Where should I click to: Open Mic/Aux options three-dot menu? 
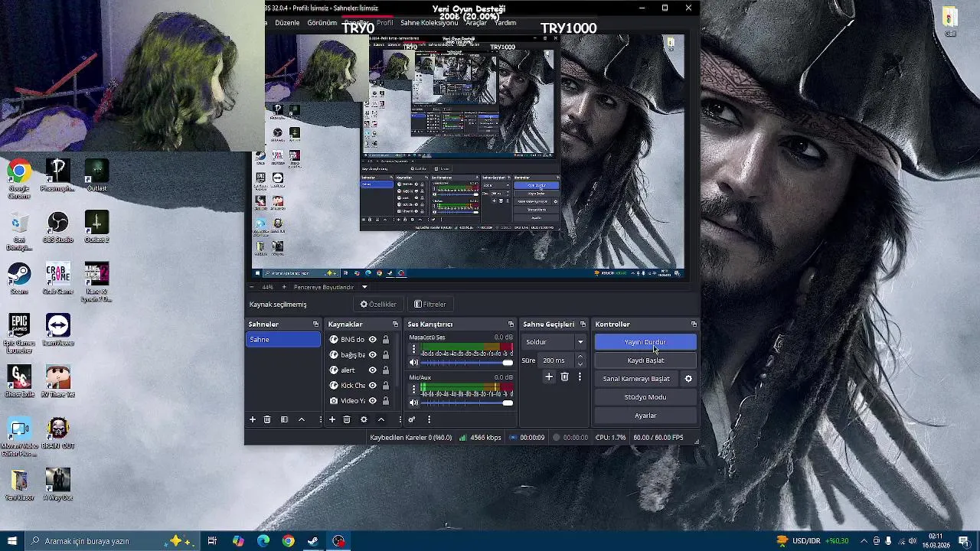pos(414,389)
